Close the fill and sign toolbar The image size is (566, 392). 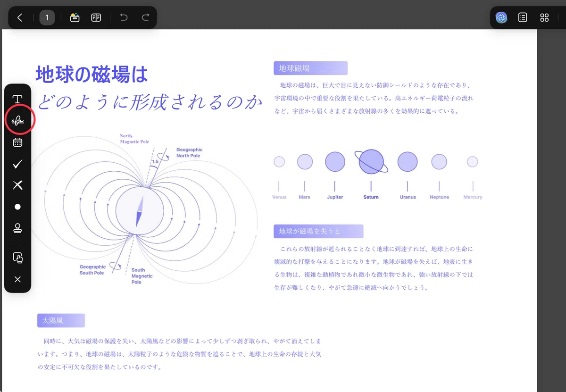pyautogui.click(x=17, y=280)
